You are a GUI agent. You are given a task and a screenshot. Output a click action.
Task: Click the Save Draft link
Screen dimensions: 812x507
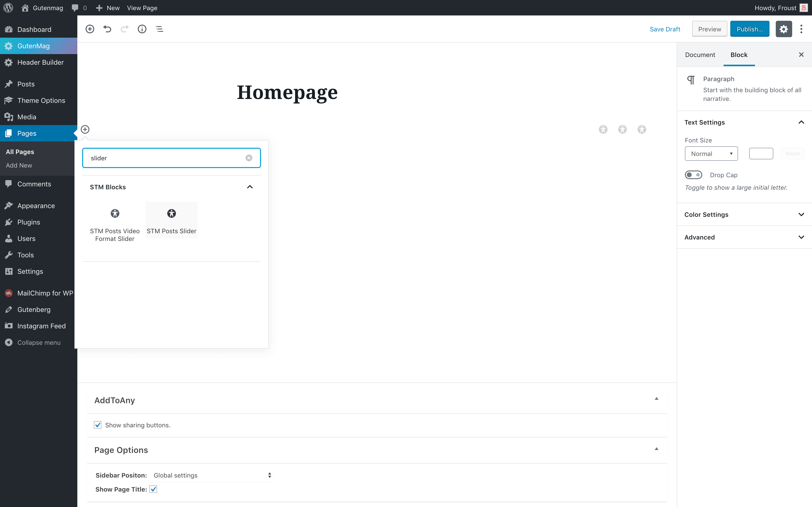(665, 29)
